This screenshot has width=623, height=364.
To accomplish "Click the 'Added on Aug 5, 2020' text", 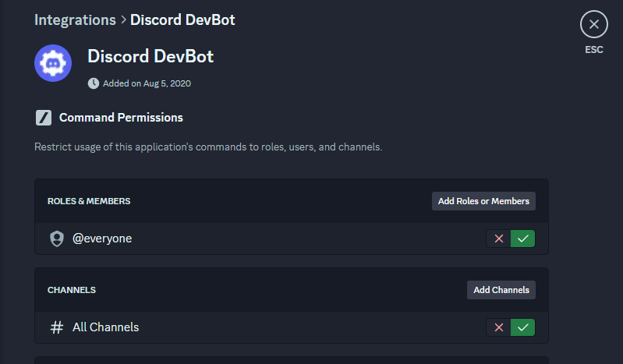I will 147,83.
